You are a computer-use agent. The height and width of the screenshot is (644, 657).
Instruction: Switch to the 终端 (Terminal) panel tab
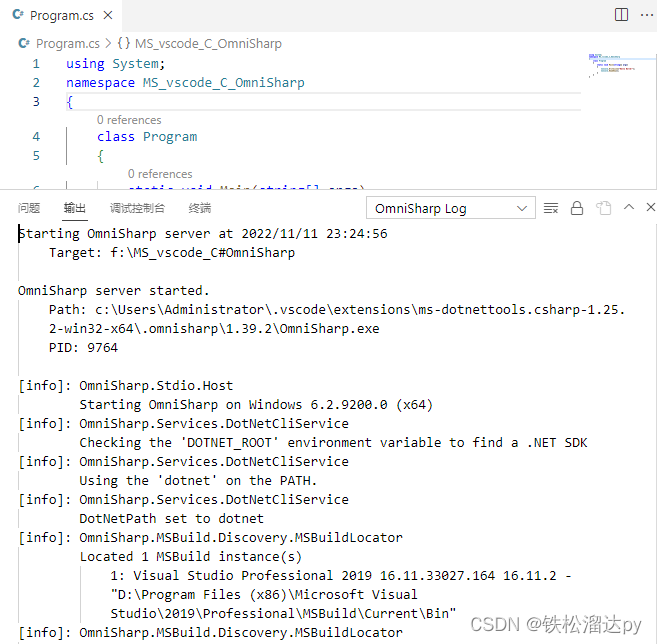pos(199,208)
